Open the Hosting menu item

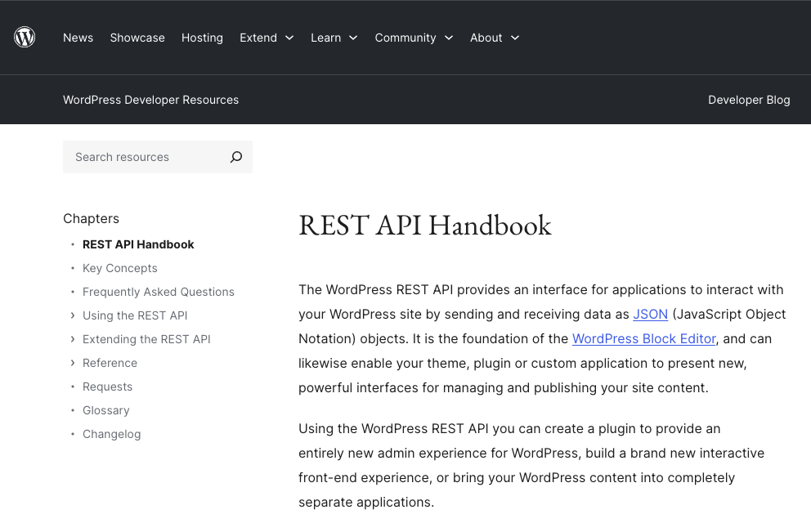202,38
